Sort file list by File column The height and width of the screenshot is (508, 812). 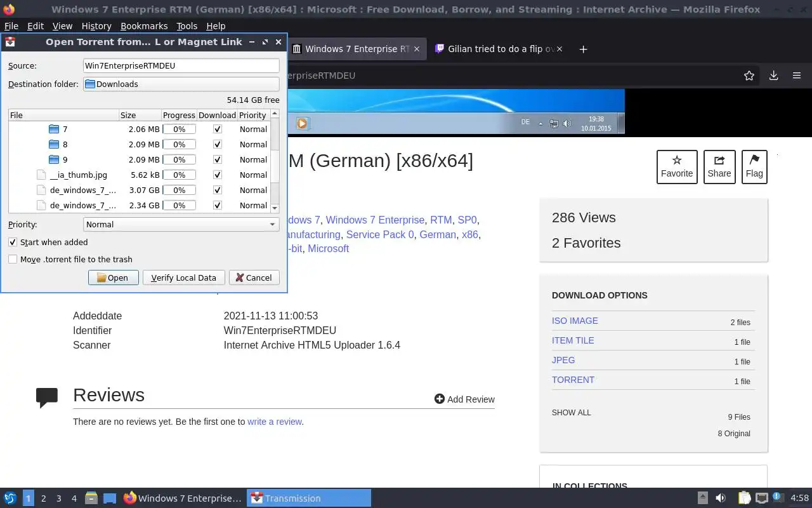(x=63, y=115)
